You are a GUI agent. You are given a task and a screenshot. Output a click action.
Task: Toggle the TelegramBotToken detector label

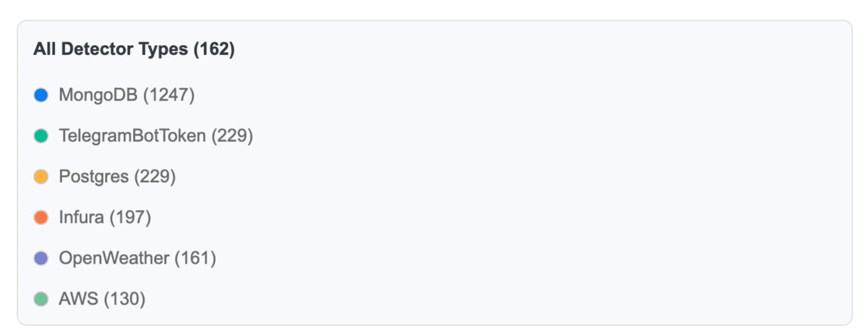(132, 136)
